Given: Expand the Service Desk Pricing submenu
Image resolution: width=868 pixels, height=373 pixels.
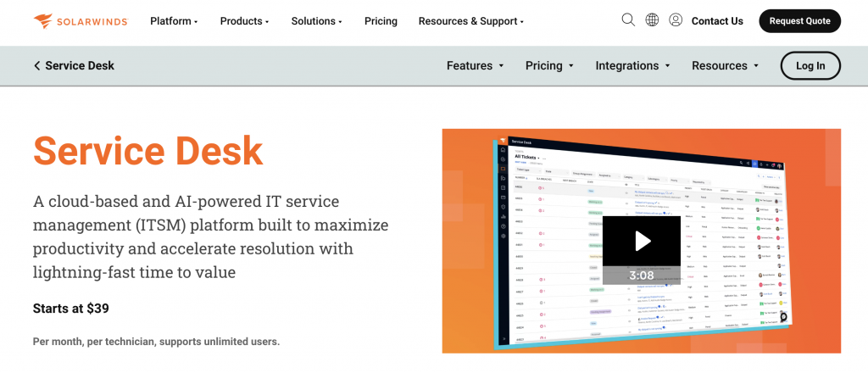Looking at the screenshot, I should pyautogui.click(x=549, y=66).
